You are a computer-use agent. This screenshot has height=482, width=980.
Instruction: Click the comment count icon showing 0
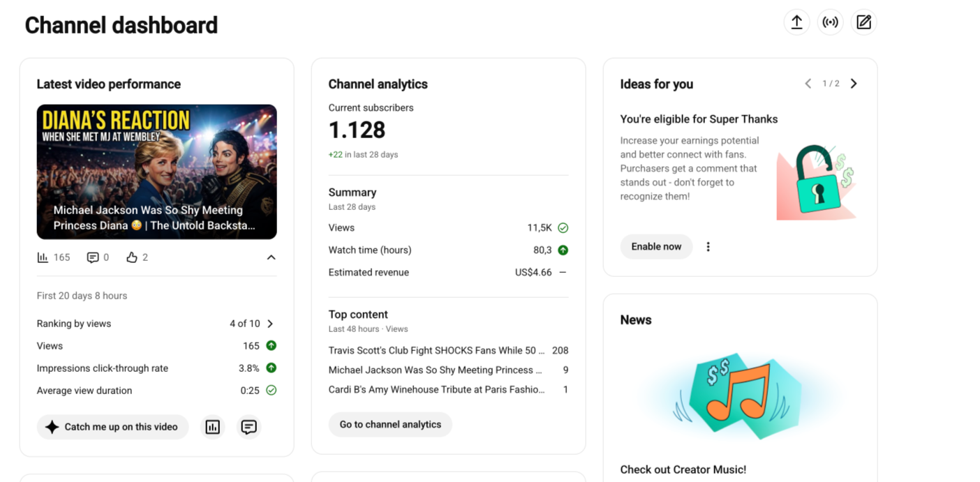92,257
